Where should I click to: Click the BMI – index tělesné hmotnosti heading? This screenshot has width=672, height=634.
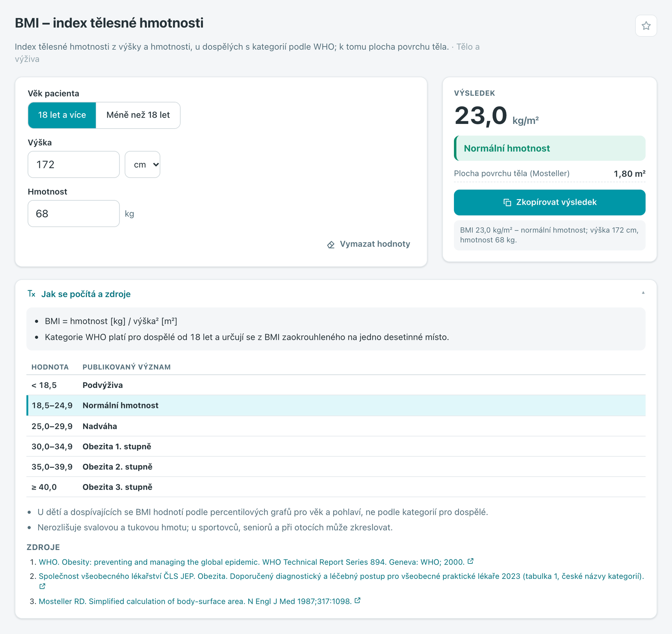(x=109, y=23)
